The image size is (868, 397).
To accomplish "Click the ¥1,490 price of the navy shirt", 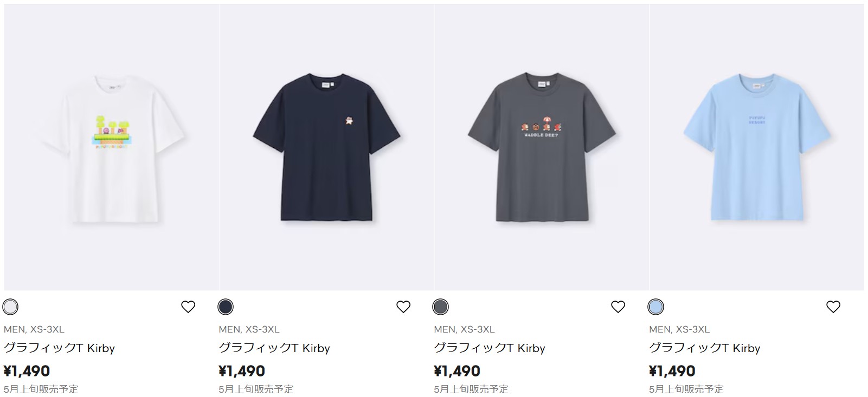I will [x=242, y=371].
